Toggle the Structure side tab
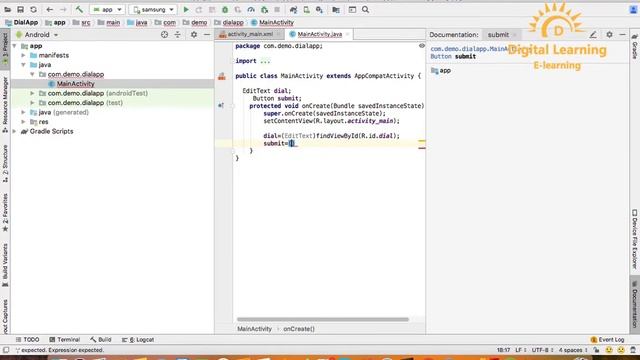Viewport: 640px width, 360px height. [5, 163]
